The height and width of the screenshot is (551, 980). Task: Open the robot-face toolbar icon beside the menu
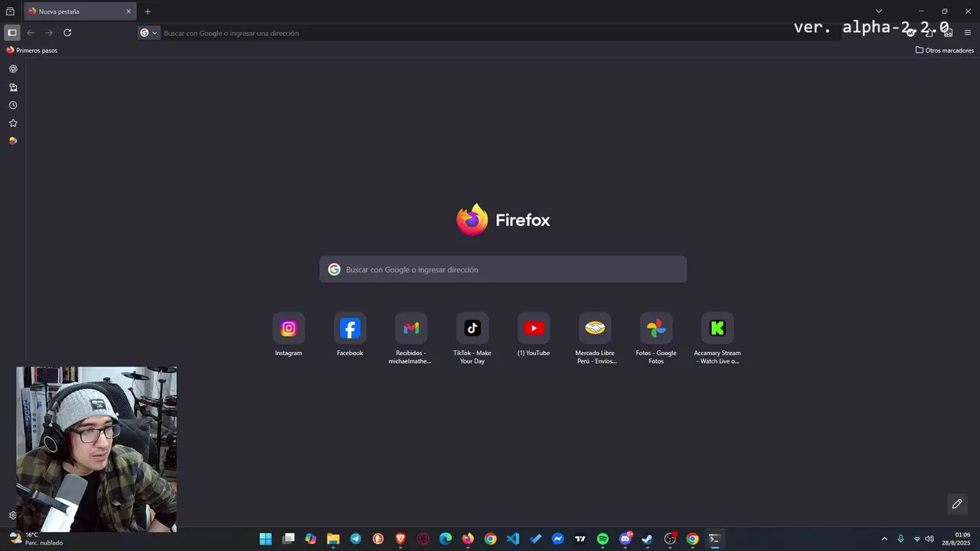pyautogui.click(x=948, y=33)
